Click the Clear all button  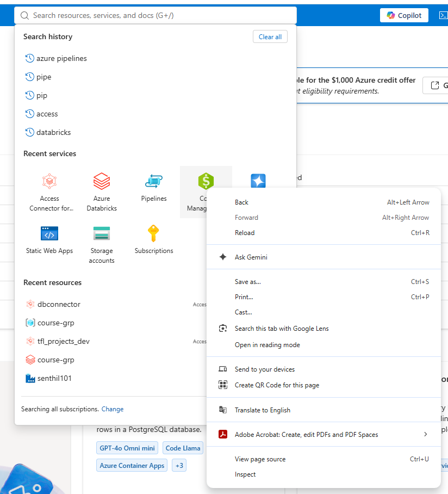pyautogui.click(x=270, y=37)
